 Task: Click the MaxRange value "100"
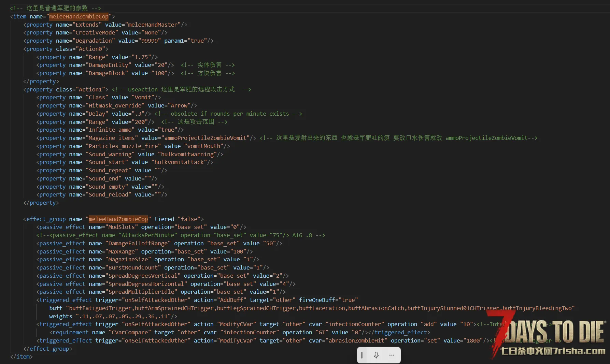pyautogui.click(x=238, y=252)
